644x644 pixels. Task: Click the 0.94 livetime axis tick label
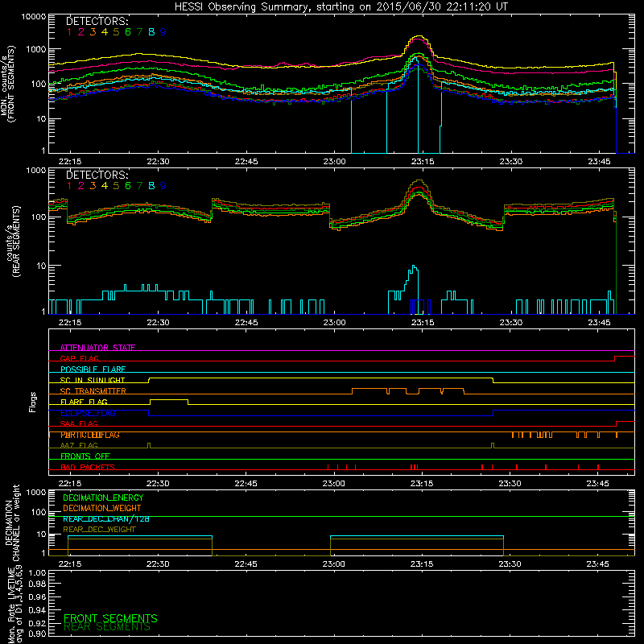pos(37,609)
